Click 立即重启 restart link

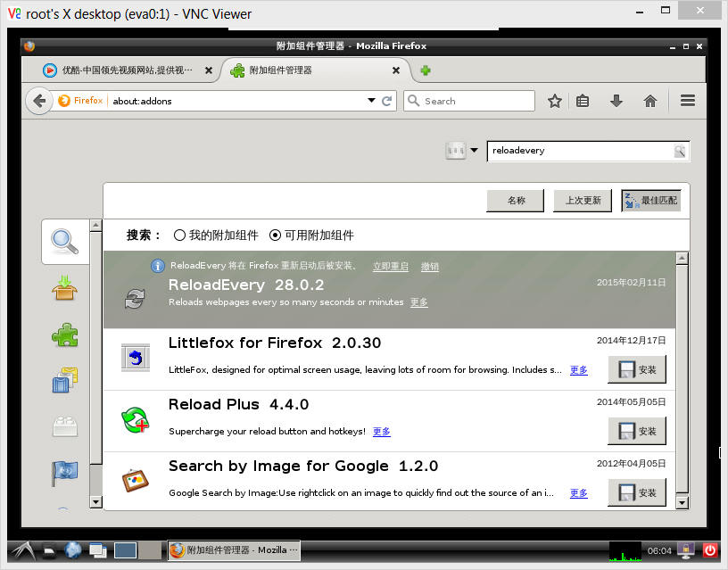point(390,267)
